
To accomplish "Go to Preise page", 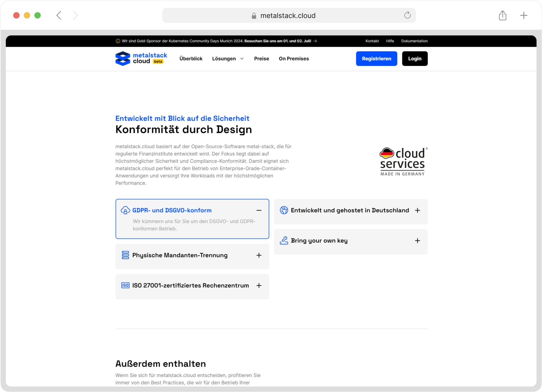I will pos(262,59).
